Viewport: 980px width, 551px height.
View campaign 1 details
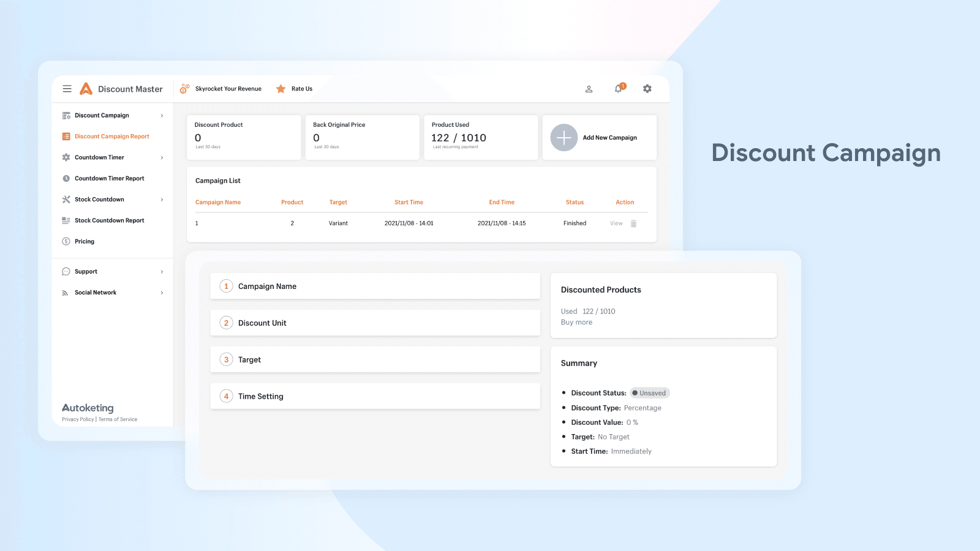[616, 223]
